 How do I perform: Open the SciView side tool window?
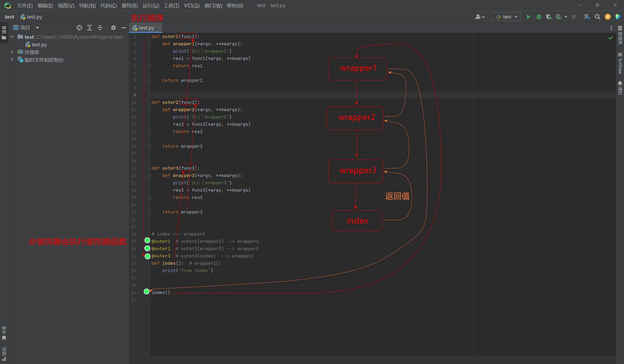point(620,63)
